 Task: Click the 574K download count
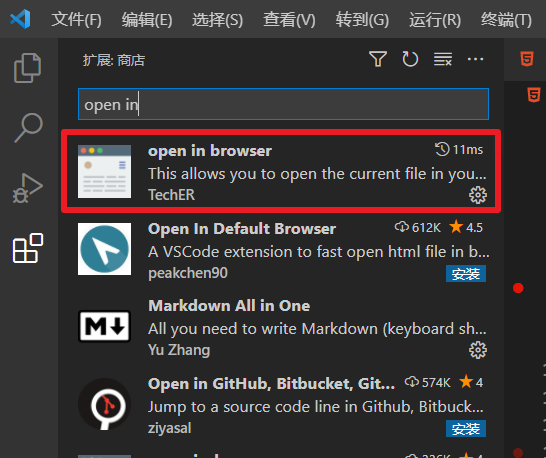[428, 382]
